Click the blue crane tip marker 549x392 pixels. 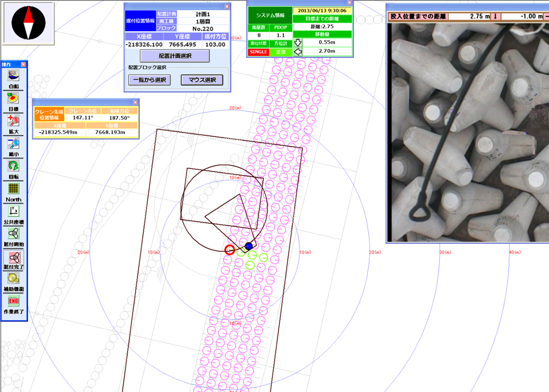tap(249, 246)
